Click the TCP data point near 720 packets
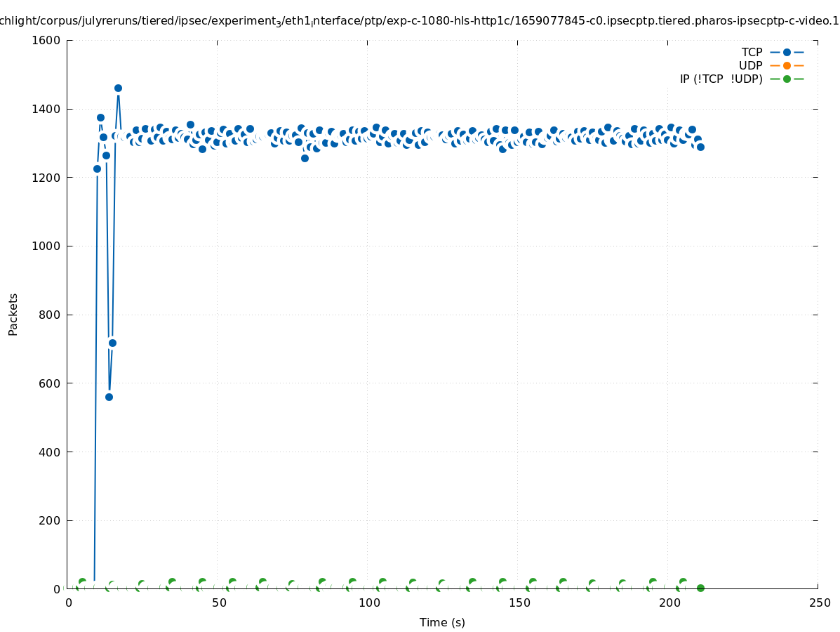Image resolution: width=840 pixels, height=632 pixels. coord(112,343)
